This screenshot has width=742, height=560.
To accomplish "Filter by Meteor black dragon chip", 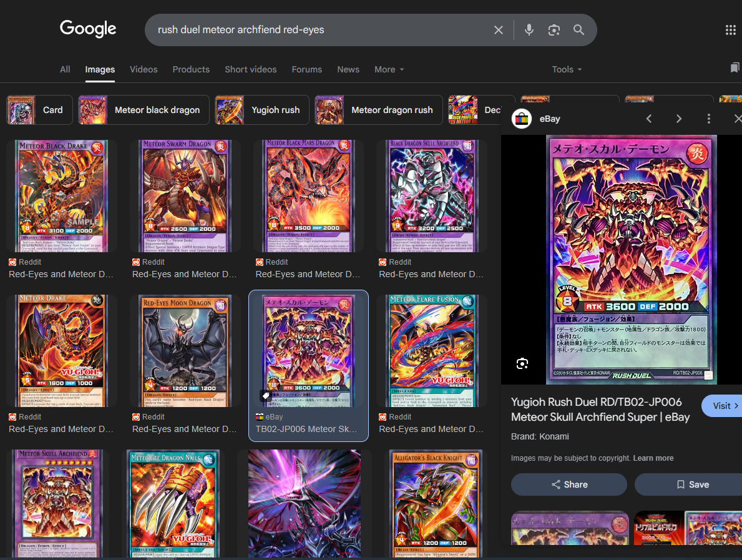I will tap(144, 110).
